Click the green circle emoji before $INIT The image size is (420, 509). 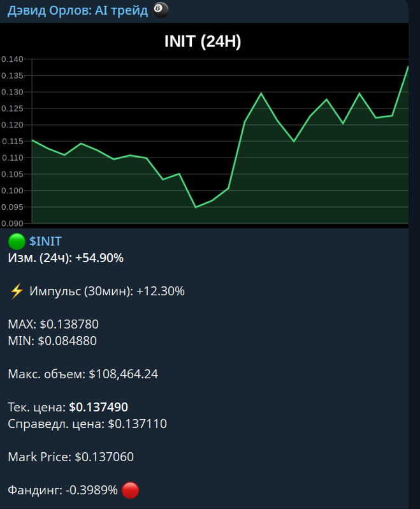point(17,242)
